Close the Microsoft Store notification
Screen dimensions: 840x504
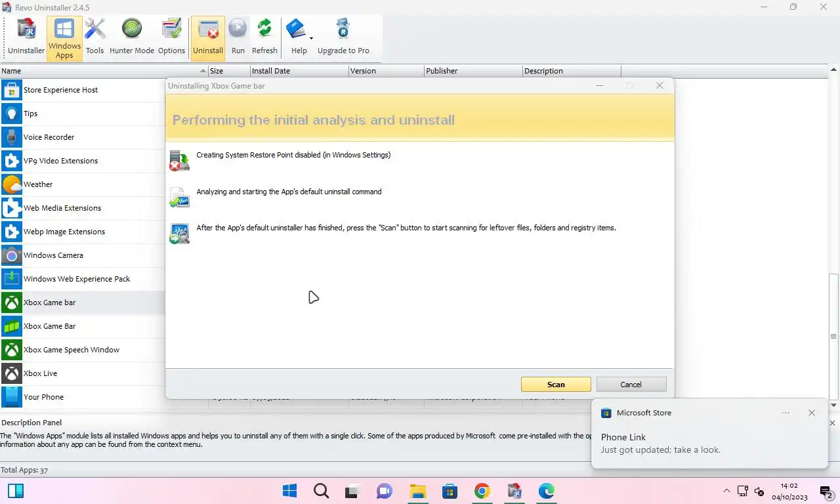812,413
